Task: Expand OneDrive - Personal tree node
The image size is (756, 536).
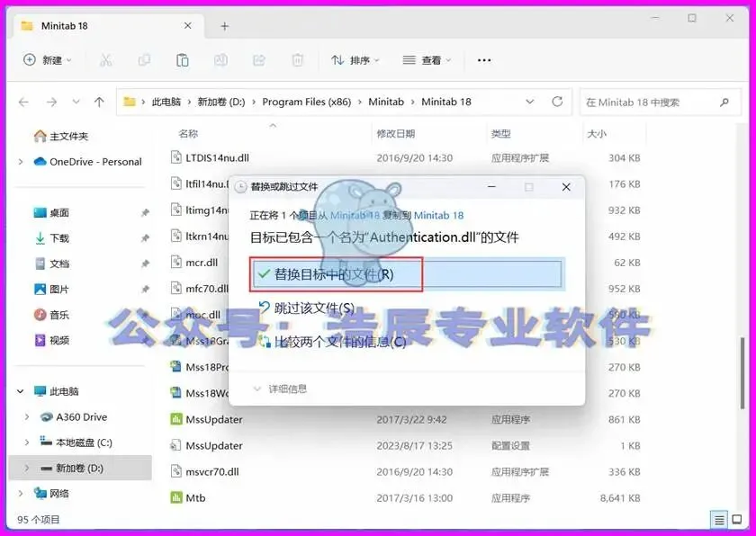Action: coord(21,162)
